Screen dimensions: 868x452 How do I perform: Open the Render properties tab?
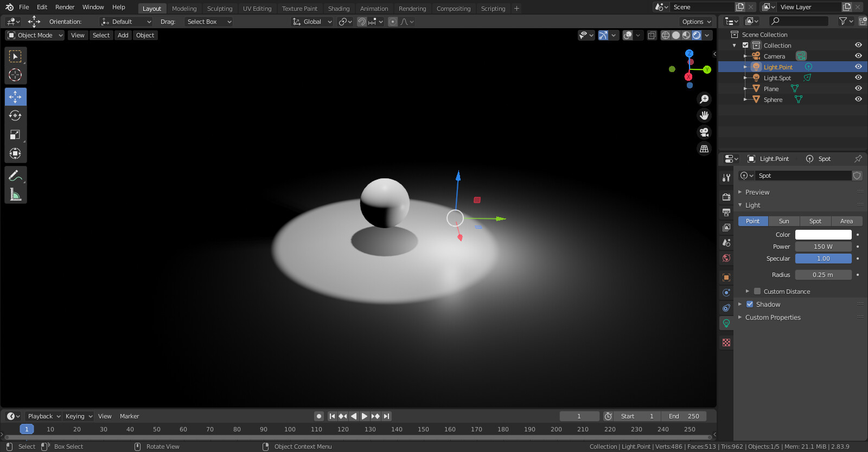point(726,197)
